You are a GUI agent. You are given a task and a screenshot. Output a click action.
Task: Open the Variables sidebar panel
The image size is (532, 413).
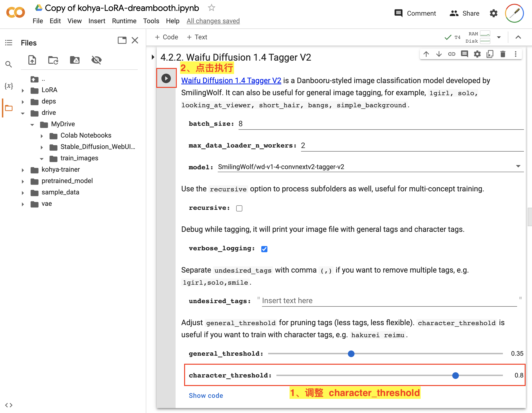point(9,86)
